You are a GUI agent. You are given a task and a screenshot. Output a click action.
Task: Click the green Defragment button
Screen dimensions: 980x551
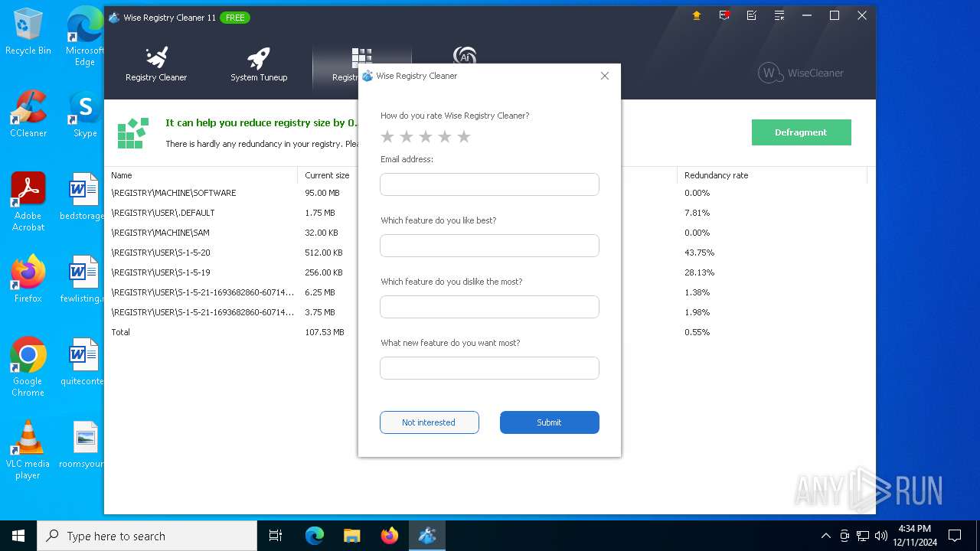(x=801, y=132)
